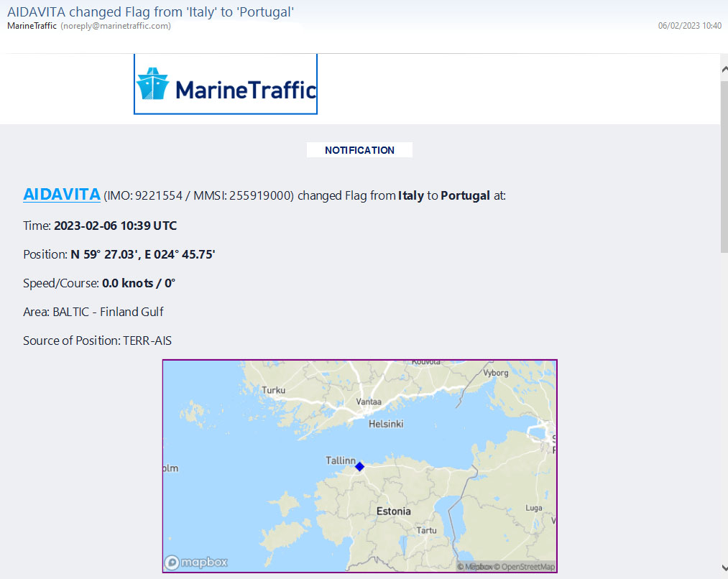Click the position coordinates text
The width and height of the screenshot is (728, 579).
pos(143,254)
